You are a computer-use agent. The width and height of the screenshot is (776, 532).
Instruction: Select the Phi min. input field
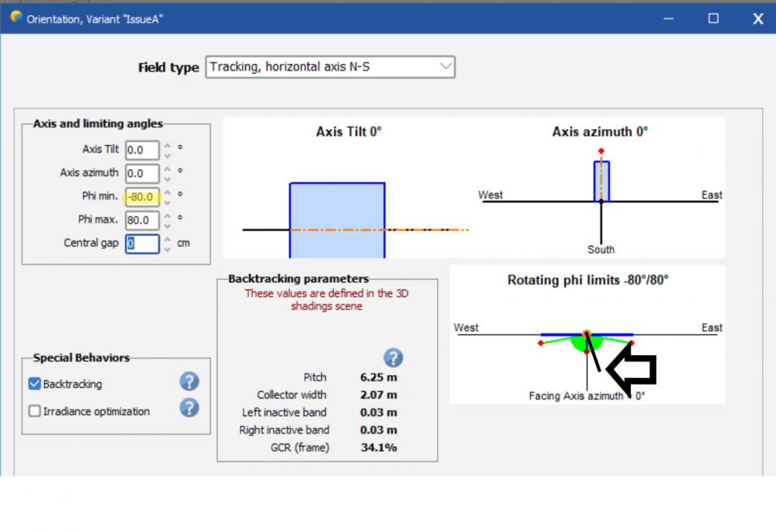(x=142, y=197)
